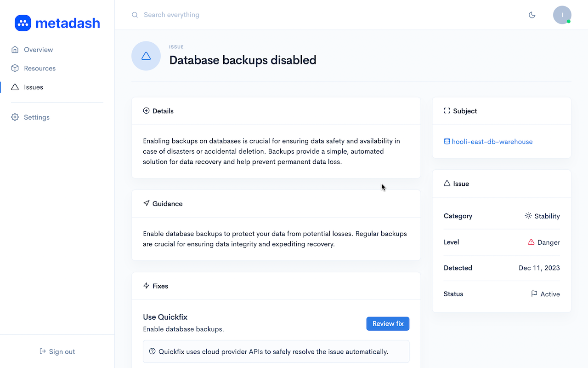The image size is (588, 368).
Task: Open the user avatar menu
Action: point(562,15)
